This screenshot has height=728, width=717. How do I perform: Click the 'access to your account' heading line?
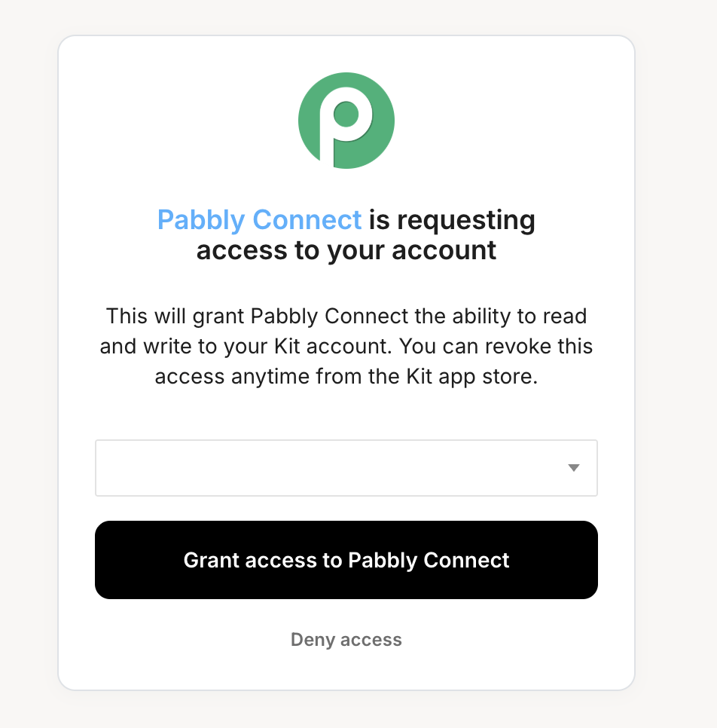pos(346,250)
